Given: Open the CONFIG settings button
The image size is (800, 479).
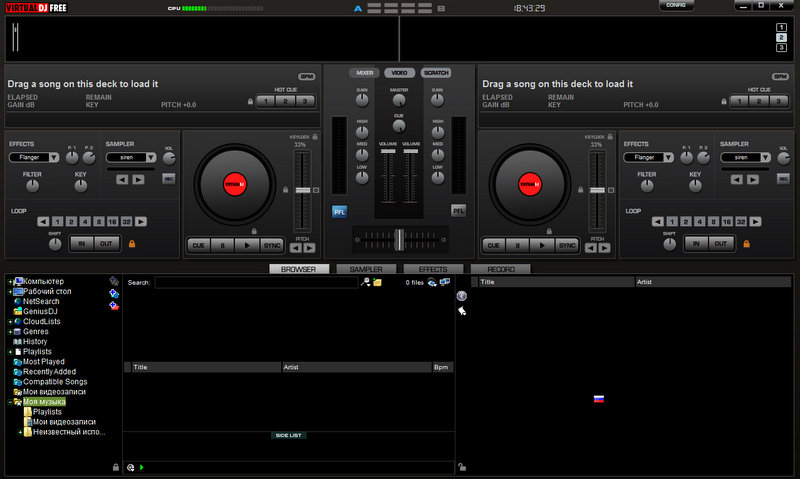Looking at the screenshot, I should 676,5.
